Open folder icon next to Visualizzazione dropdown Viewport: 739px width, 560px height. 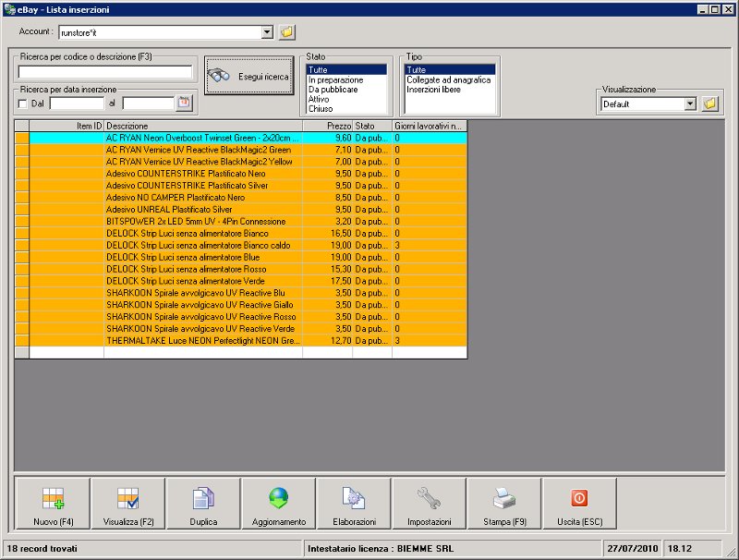(x=709, y=103)
